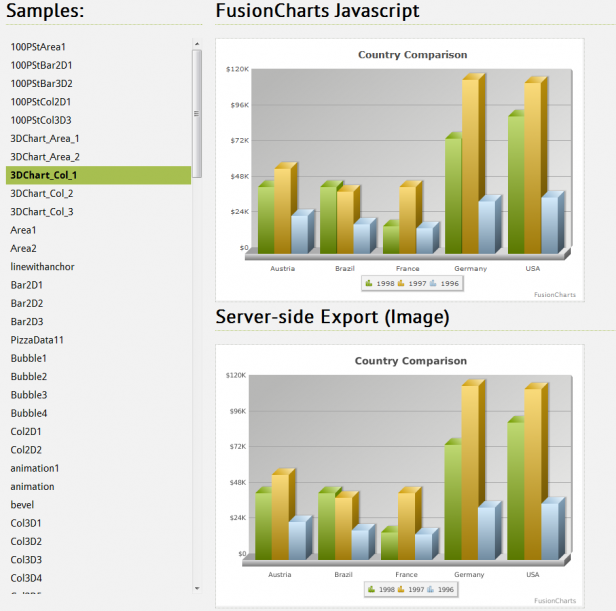Click the scroll down arrow of samples list
The width and height of the screenshot is (616, 611).
coord(197,588)
